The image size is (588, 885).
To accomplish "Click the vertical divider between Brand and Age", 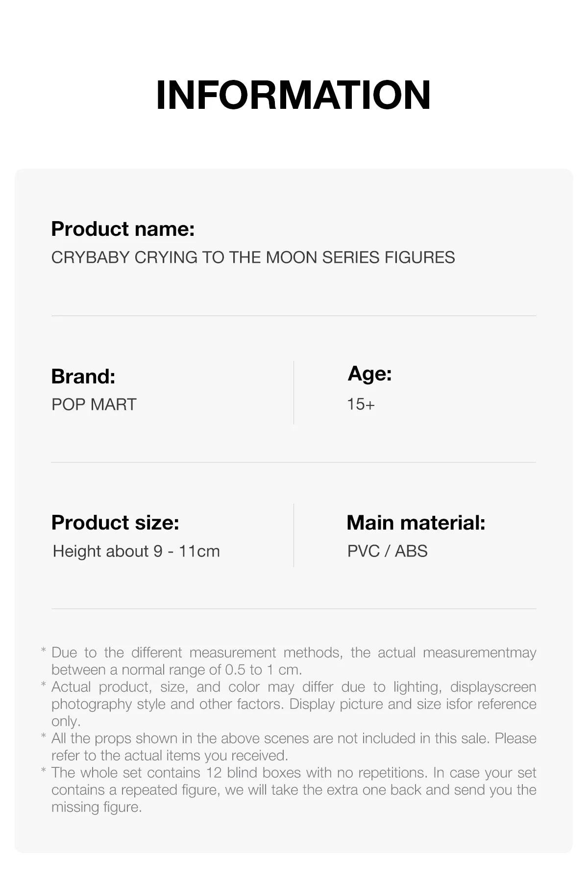I will (294, 392).
